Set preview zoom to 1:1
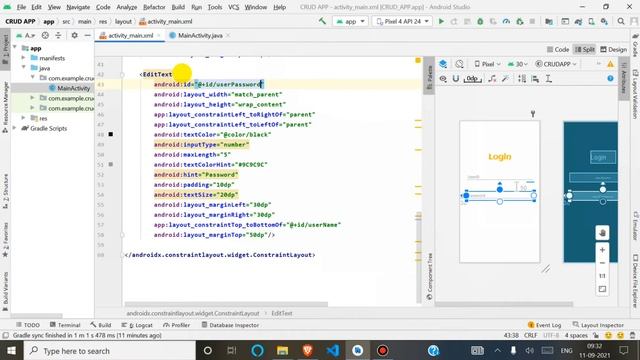 (x=602, y=276)
